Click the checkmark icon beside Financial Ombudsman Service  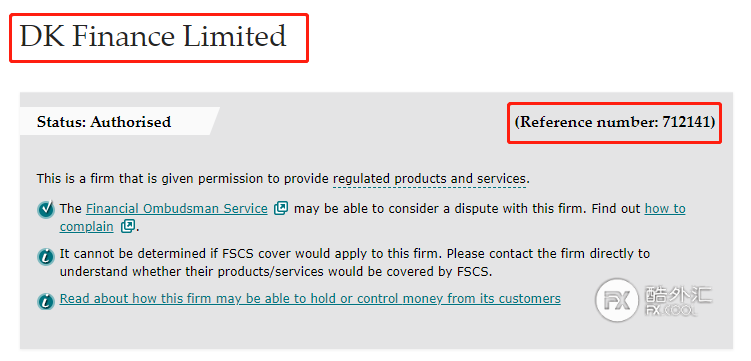pyautogui.click(x=46, y=210)
